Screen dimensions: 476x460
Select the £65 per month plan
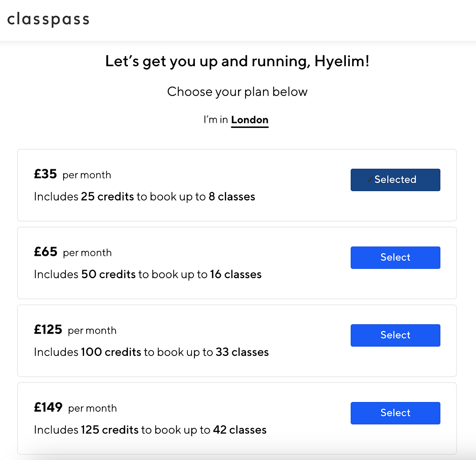[x=395, y=257]
